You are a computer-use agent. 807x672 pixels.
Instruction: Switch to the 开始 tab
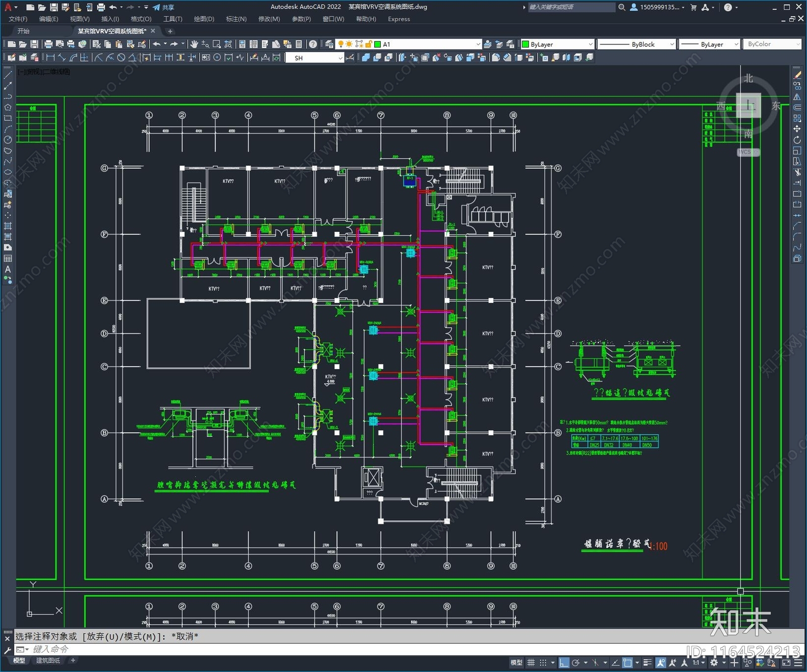point(24,31)
